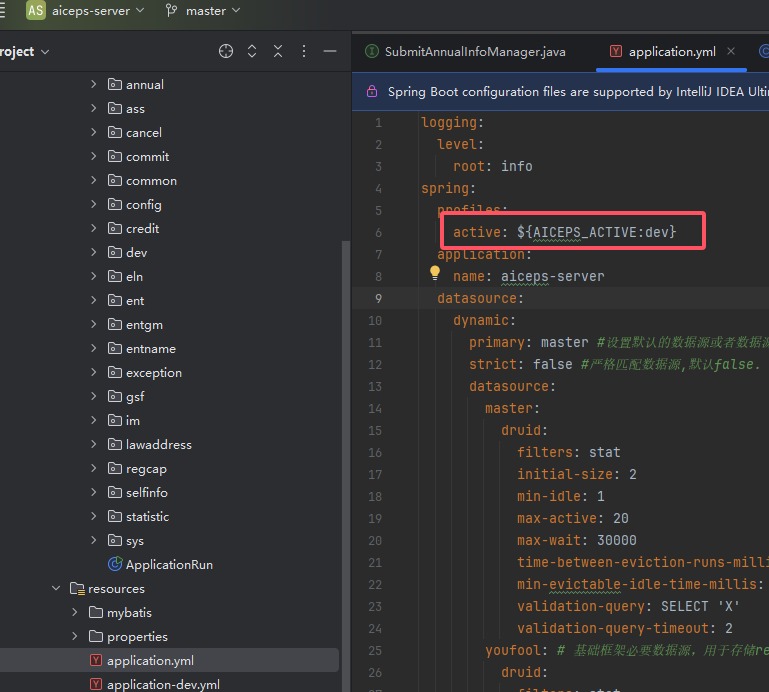Click Expand All icon in Project panel

coord(252,51)
